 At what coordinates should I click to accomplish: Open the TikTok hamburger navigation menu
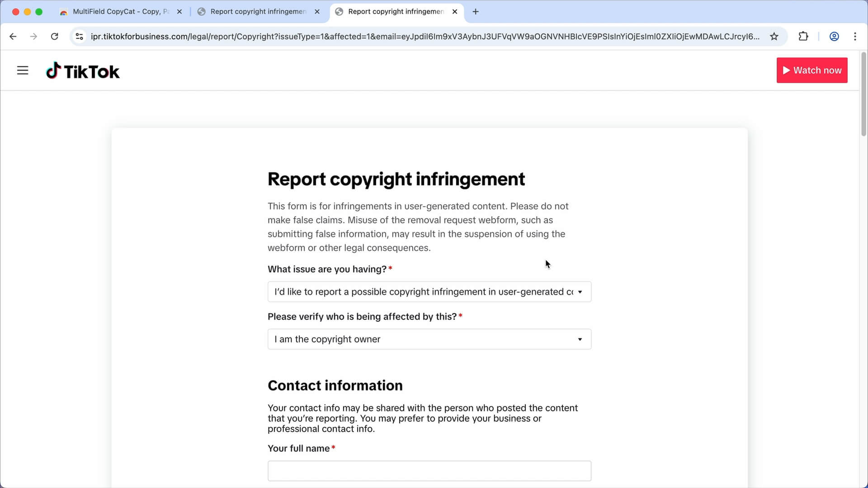coord(23,70)
